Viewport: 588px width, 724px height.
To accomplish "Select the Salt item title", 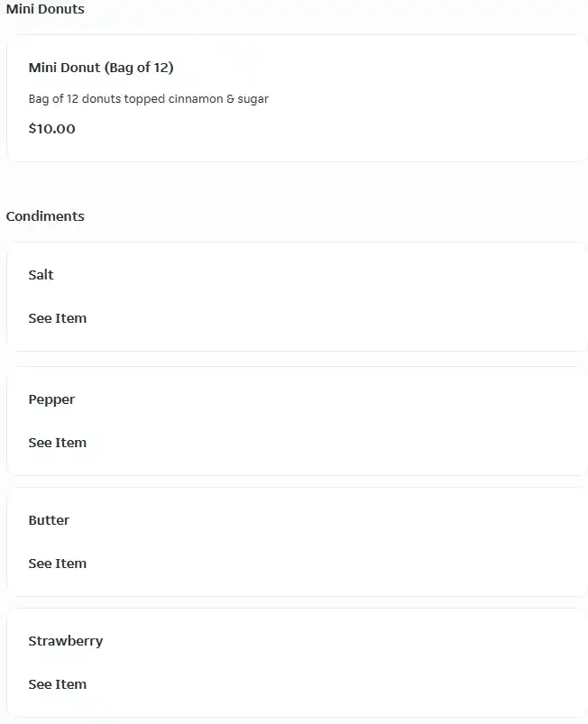I will pos(41,274).
